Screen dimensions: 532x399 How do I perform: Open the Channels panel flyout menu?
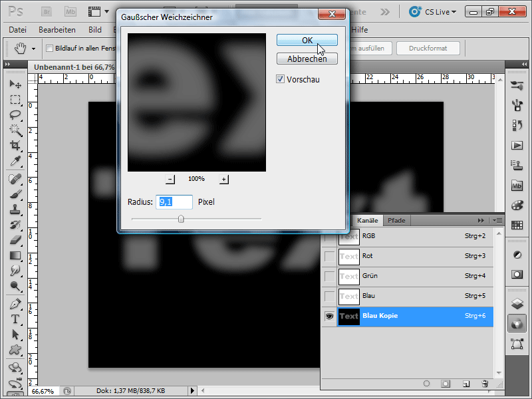point(497,221)
